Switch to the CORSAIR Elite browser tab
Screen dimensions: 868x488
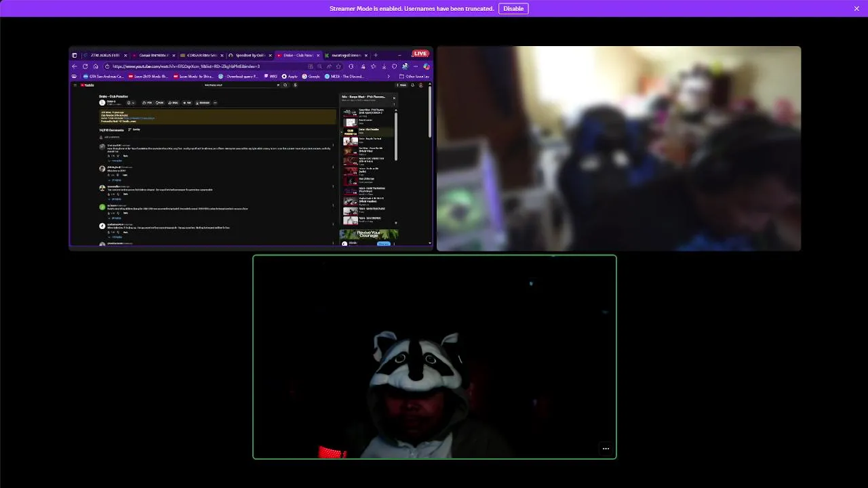tap(201, 56)
